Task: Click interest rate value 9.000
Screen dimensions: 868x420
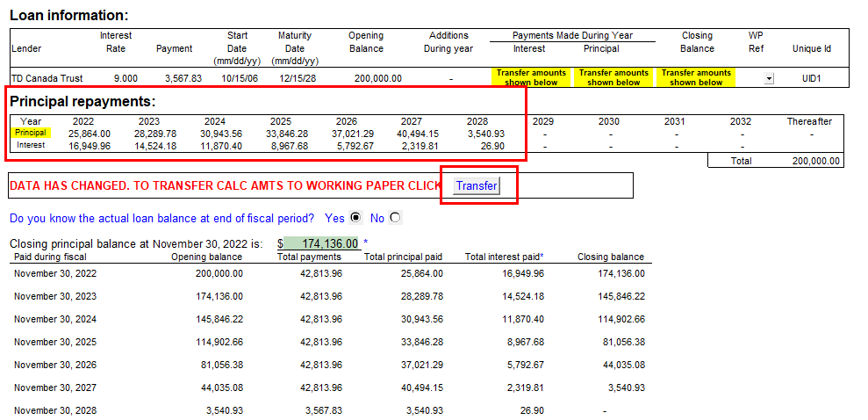Action: (x=126, y=78)
